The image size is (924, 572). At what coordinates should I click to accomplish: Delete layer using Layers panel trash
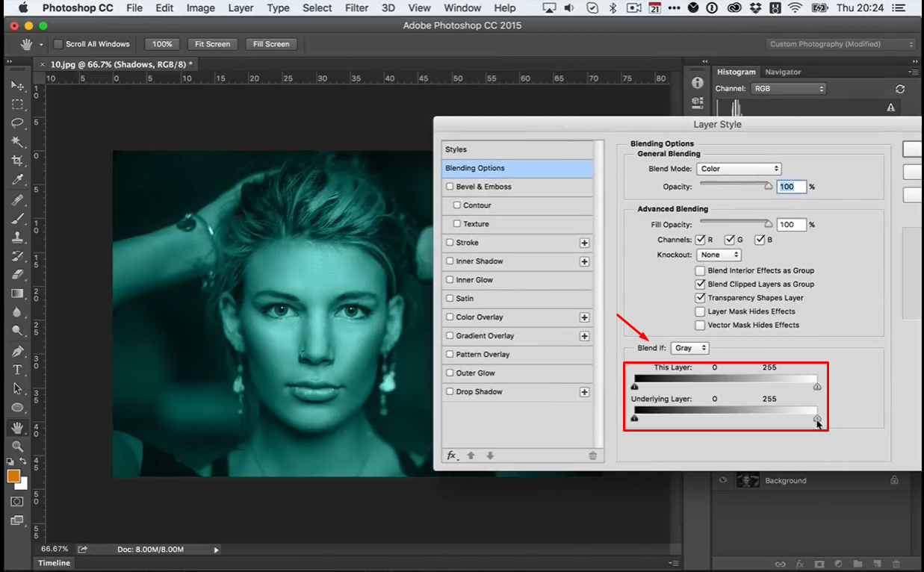(x=896, y=564)
